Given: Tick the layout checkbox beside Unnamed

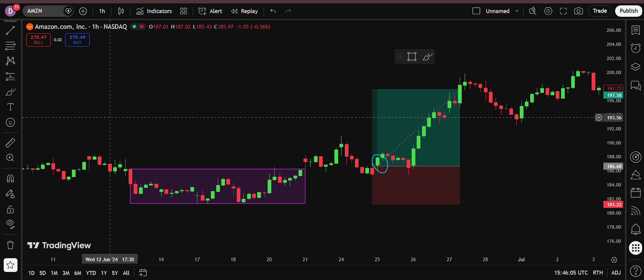Looking at the screenshot, I should (476, 11).
